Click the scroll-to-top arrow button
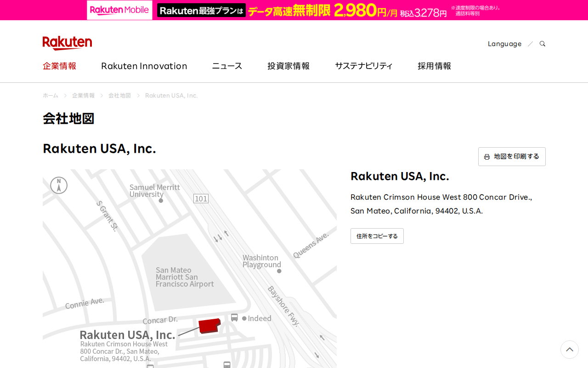Viewport: 588px width, 368px height. [570, 350]
